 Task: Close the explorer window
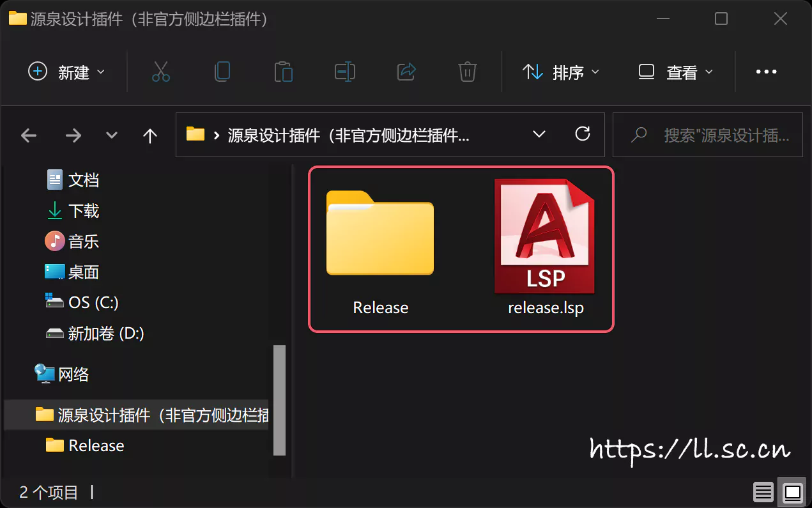(780, 19)
